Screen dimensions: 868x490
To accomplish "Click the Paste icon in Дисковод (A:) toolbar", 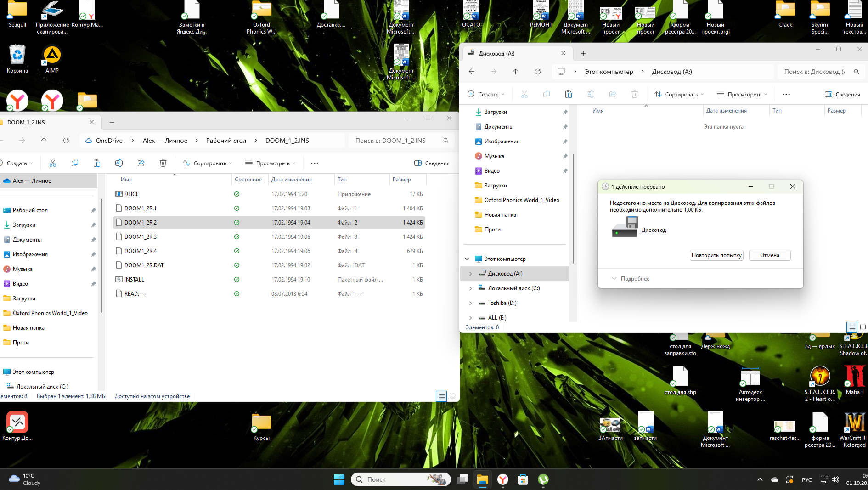I will (x=568, y=94).
